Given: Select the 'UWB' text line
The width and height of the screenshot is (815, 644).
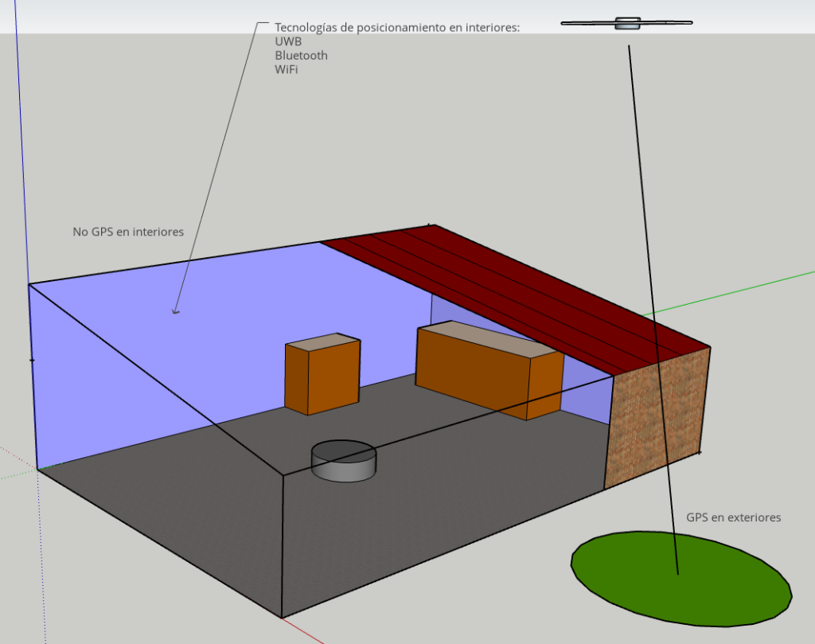Looking at the screenshot, I should [x=288, y=41].
